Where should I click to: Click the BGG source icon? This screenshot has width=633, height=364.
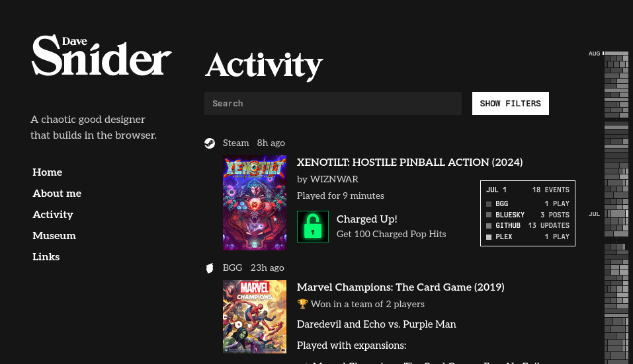[x=210, y=268]
